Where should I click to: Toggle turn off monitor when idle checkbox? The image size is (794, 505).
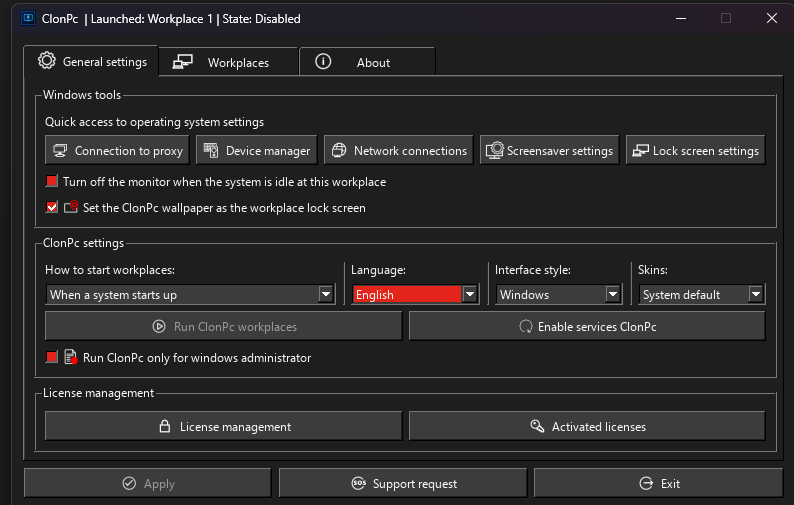click(x=52, y=181)
